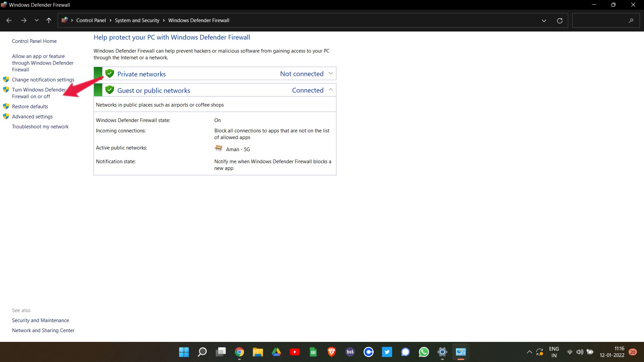Open YouTube app from taskbar
Screen dimensions: 644x362
pos(294,352)
